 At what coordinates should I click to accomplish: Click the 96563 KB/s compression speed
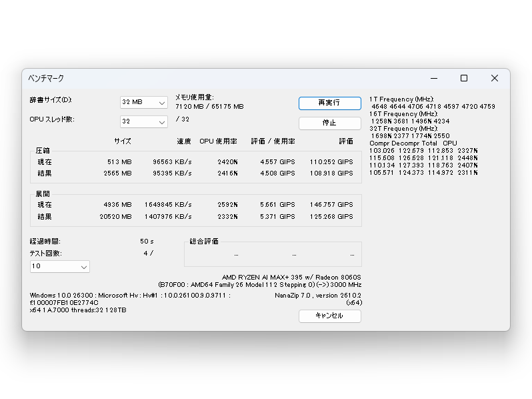172,162
